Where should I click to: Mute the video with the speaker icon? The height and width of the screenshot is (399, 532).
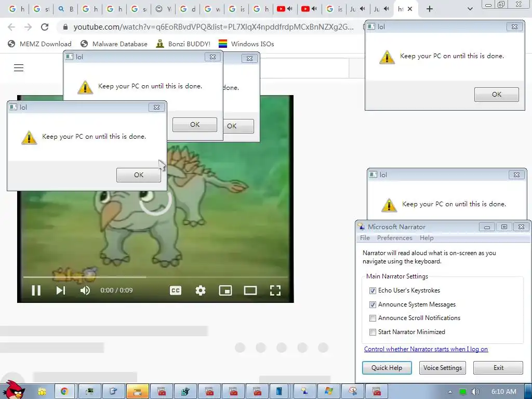pos(85,290)
